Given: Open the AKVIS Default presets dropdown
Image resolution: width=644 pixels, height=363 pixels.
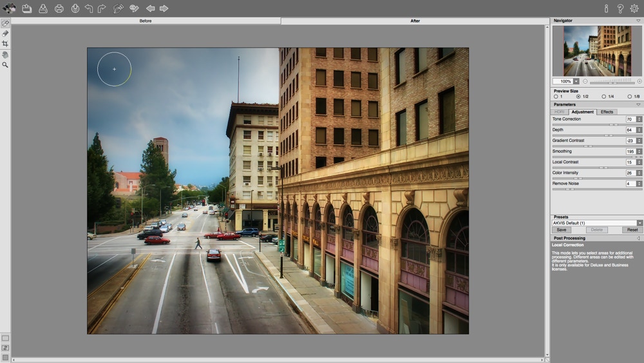Looking at the screenshot, I should (x=639, y=223).
